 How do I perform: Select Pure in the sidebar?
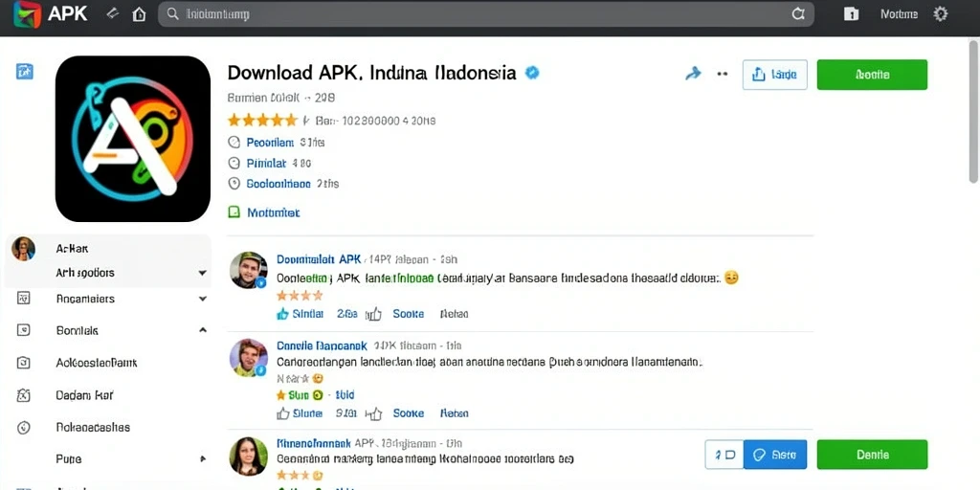[68, 458]
